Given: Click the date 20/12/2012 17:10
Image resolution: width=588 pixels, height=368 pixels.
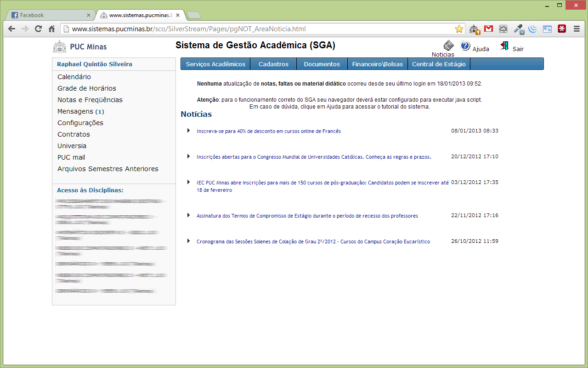Looking at the screenshot, I should coord(475,156).
